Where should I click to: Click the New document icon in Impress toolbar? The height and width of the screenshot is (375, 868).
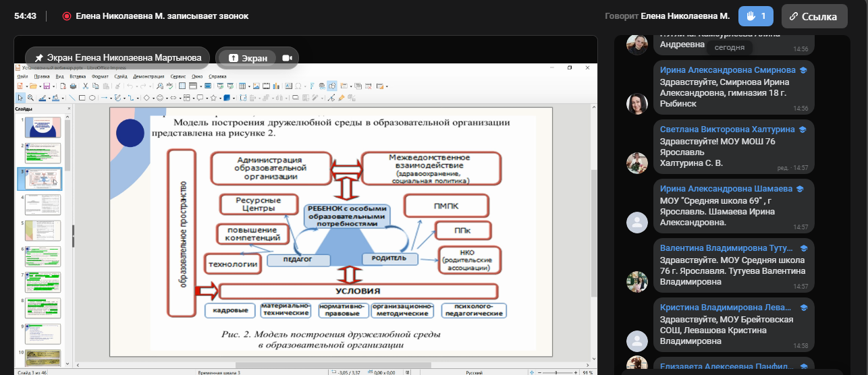(20, 86)
